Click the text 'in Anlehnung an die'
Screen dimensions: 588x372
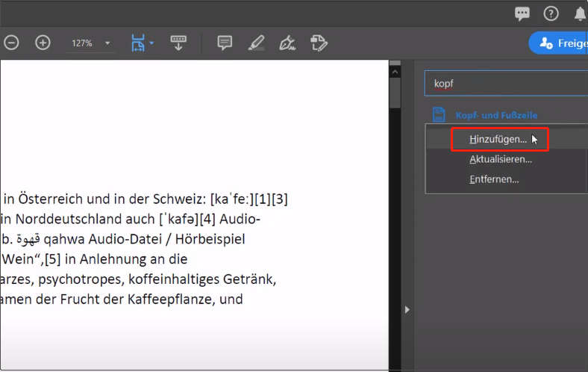pyautogui.click(x=126, y=259)
